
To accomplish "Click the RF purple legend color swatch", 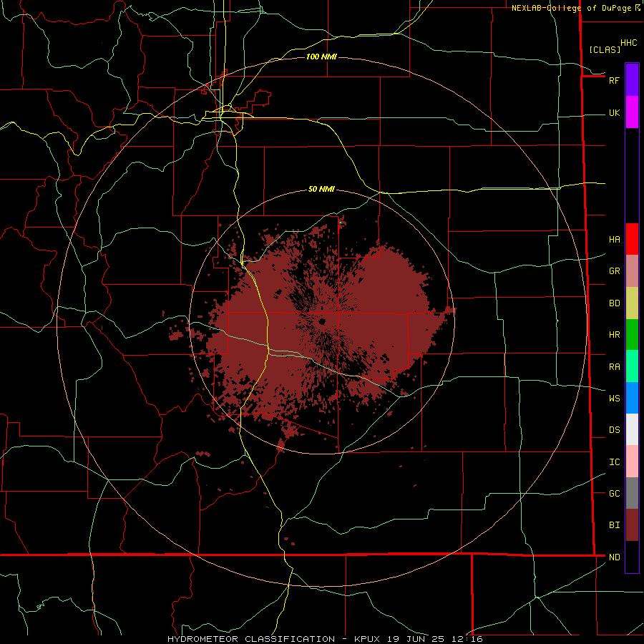I will [632, 80].
